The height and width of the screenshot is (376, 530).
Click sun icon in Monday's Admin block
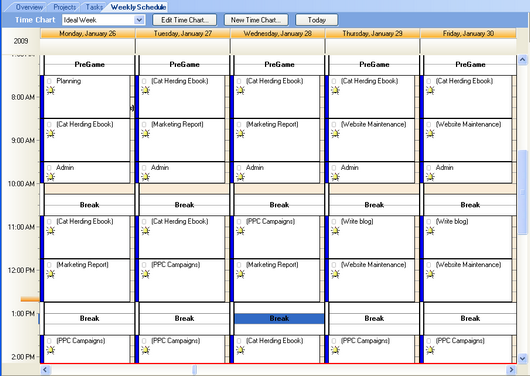51,177
